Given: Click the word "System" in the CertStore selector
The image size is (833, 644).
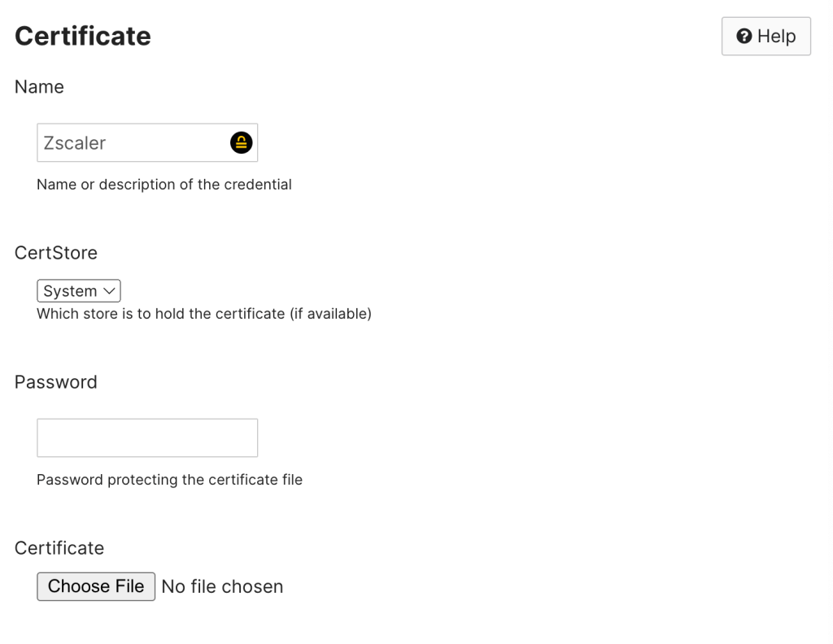Looking at the screenshot, I should click(70, 291).
